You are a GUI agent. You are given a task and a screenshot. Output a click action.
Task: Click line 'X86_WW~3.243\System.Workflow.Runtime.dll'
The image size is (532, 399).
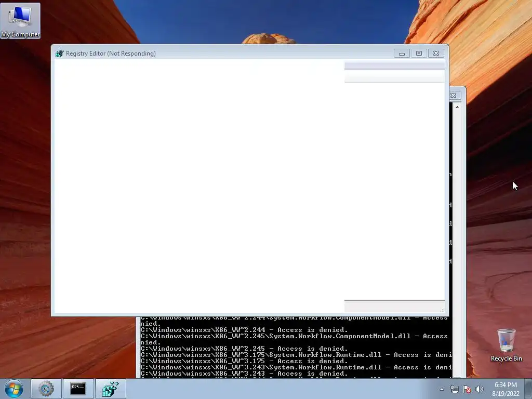click(296, 367)
